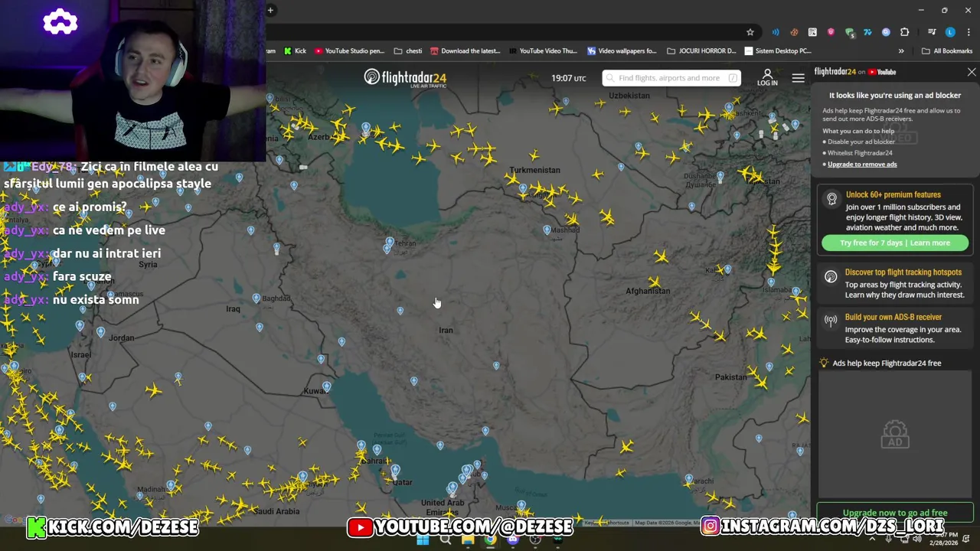Open File Explorer from the taskbar
This screenshot has width=980, height=551.
coord(467,540)
